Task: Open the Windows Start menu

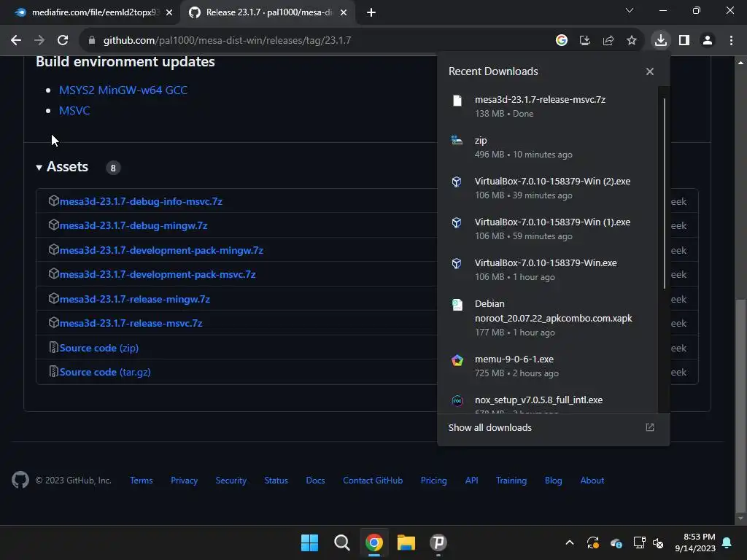Action: click(309, 542)
